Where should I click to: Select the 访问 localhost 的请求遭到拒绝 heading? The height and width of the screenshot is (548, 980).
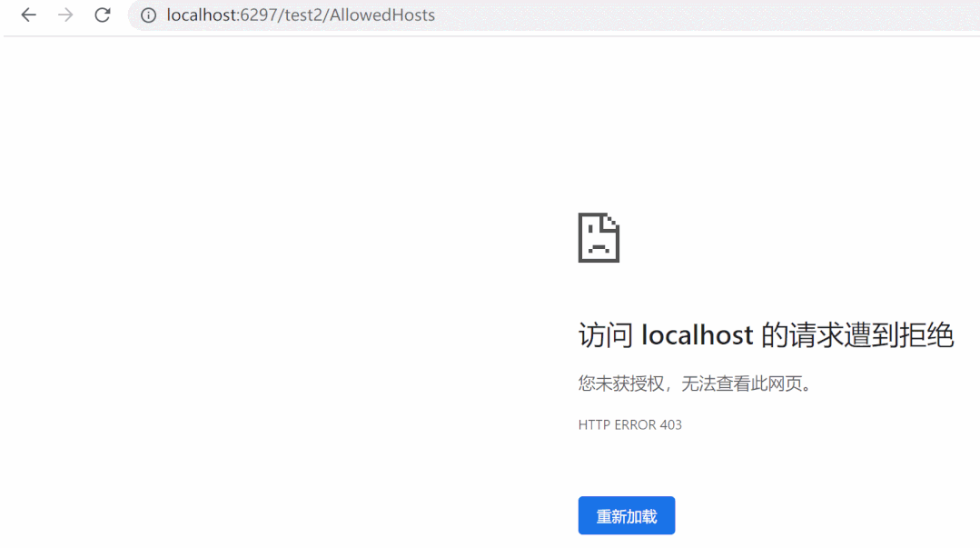766,335
